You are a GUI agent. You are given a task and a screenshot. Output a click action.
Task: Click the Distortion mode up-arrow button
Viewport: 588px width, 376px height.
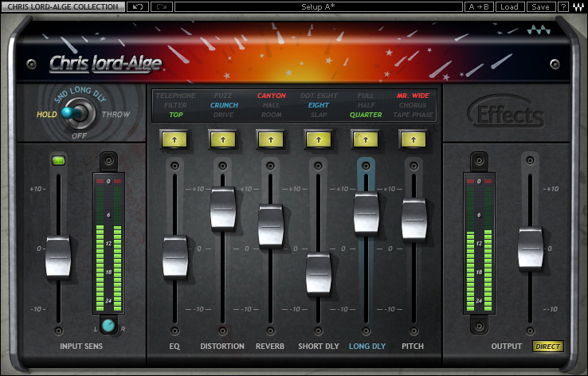(223, 140)
